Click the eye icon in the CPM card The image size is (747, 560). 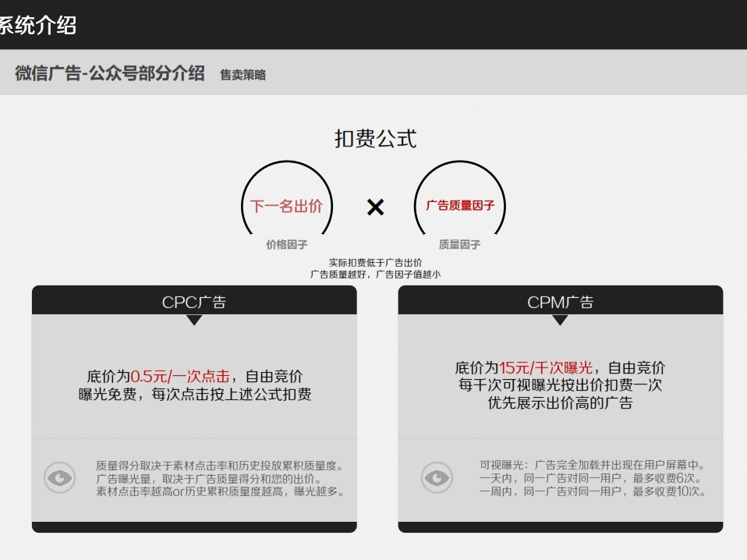tap(437, 477)
